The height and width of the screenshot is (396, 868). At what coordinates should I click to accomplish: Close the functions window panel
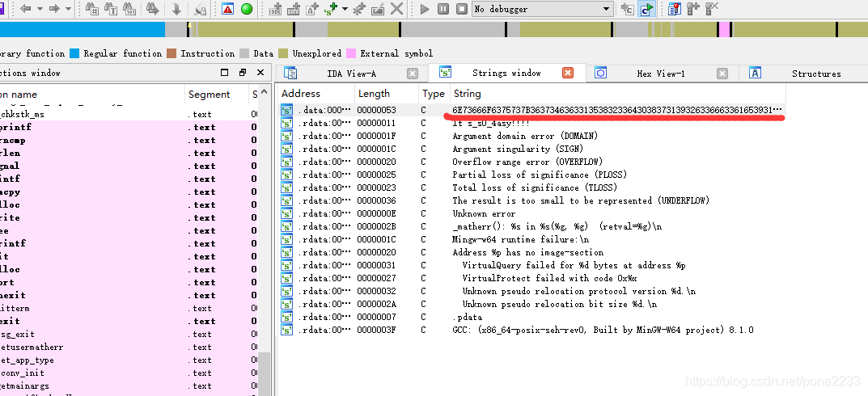tap(260, 73)
